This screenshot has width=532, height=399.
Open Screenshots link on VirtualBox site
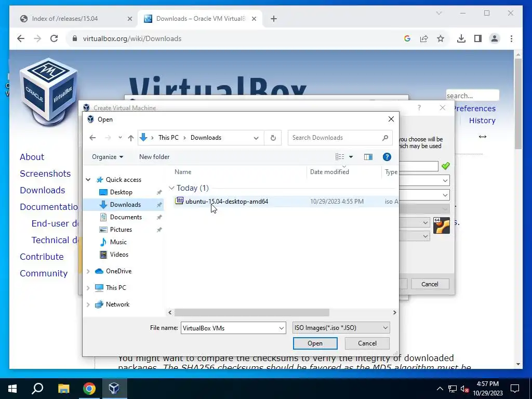coord(45,174)
